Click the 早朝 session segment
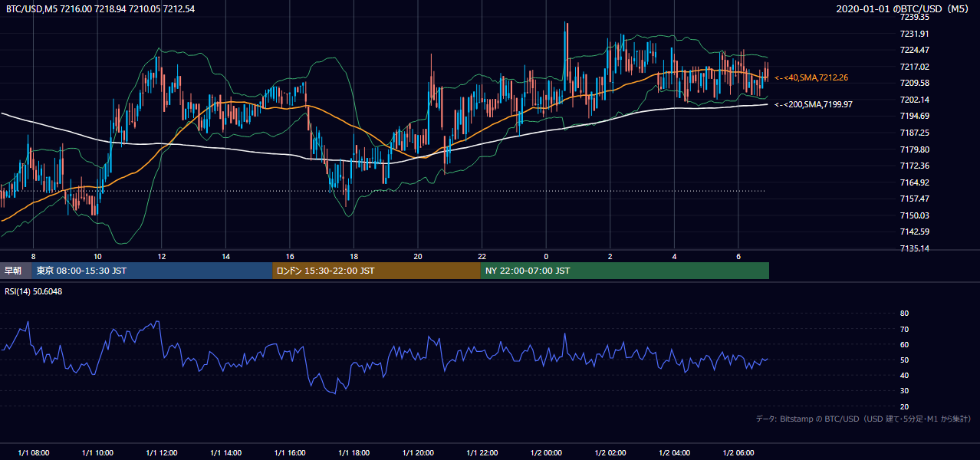 point(16,271)
